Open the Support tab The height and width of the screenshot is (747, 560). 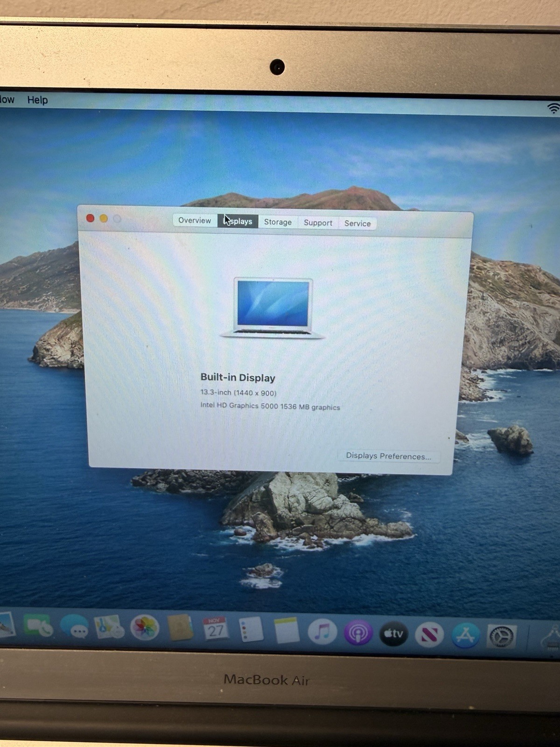pyautogui.click(x=318, y=223)
